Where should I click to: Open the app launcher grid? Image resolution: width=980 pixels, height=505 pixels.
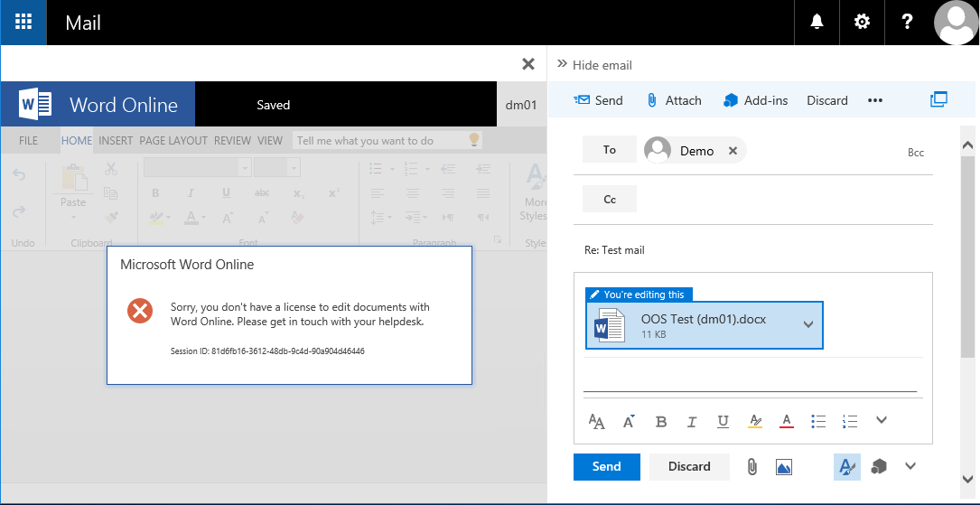23,23
